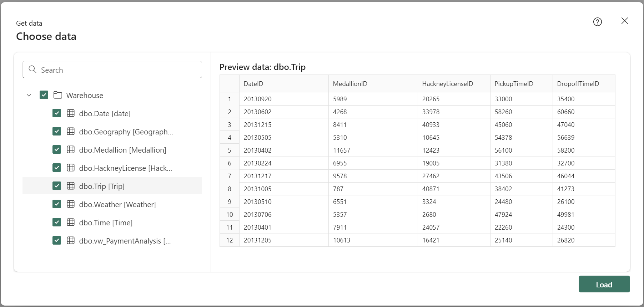Collapse the Warehouse tree node
644x307 pixels.
click(29, 95)
